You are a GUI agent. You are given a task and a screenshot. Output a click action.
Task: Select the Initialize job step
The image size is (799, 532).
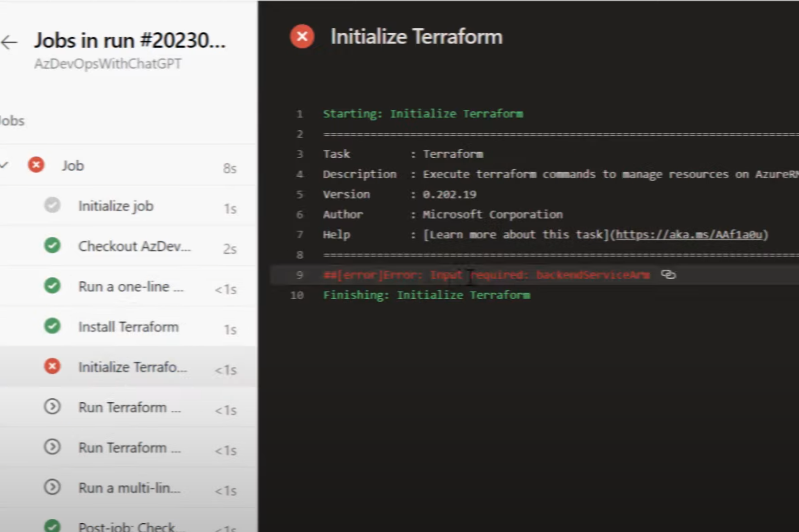pos(116,206)
